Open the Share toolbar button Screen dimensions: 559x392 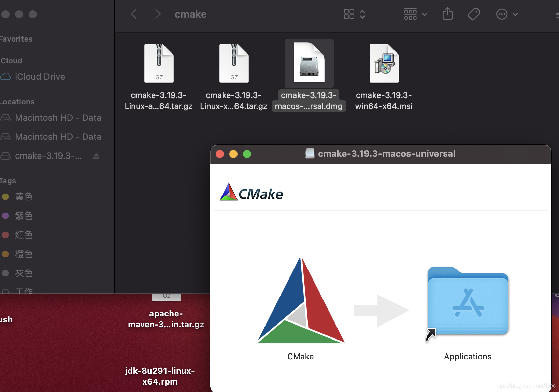[447, 14]
